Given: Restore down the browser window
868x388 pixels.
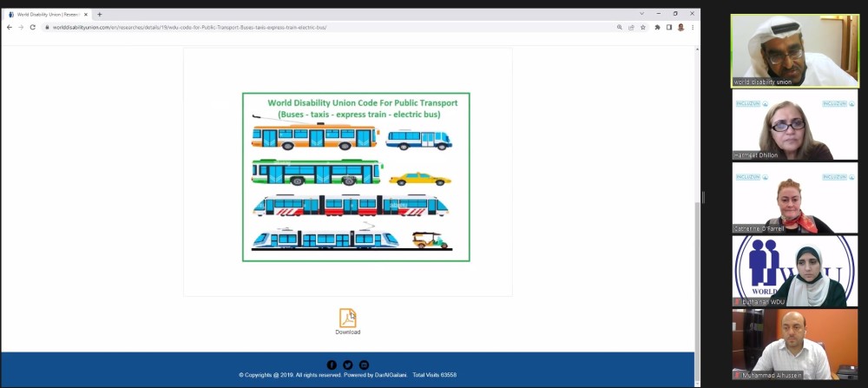Looking at the screenshot, I should 675,13.
